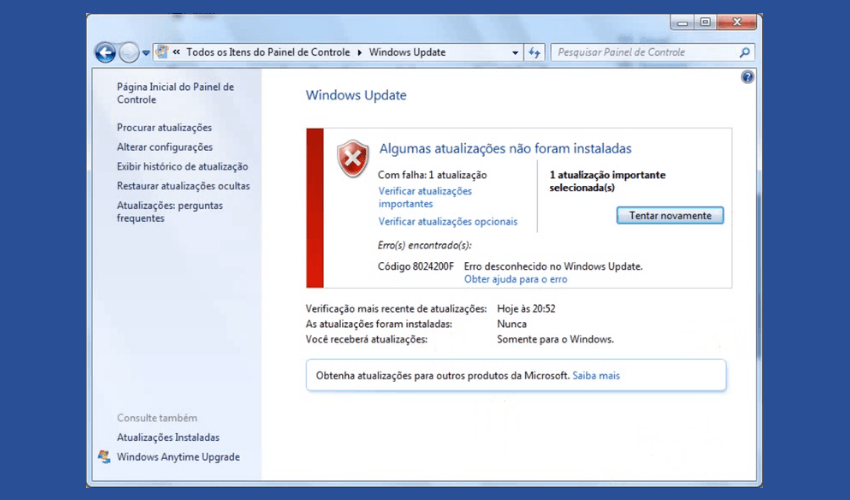Screen dimensions: 850x500
Task: Open 'Exibir histórico de atualização'
Action: (x=182, y=166)
